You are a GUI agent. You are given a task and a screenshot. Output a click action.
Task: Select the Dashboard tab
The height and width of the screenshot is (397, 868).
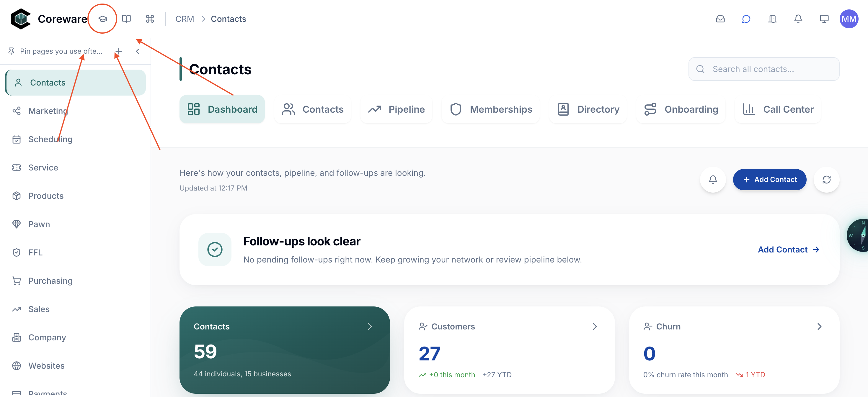222,109
